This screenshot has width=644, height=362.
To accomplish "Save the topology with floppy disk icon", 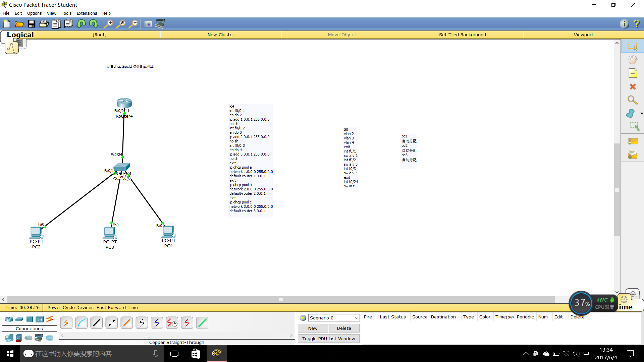I will [32, 24].
